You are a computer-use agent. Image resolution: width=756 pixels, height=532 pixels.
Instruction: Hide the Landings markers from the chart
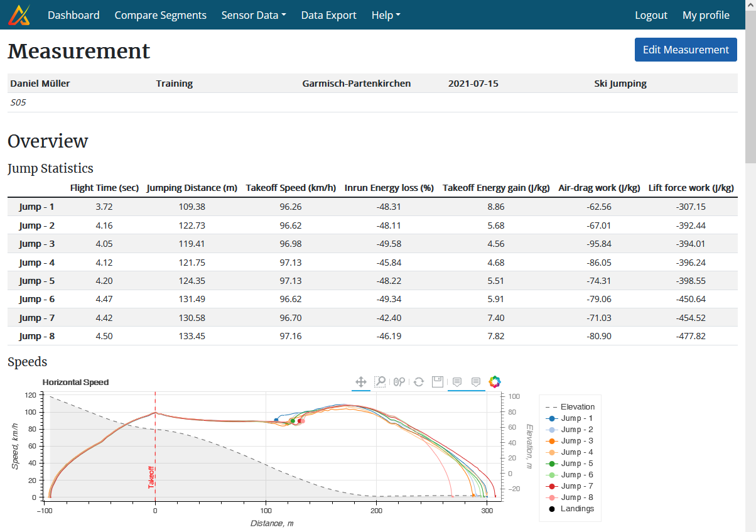[576, 509]
